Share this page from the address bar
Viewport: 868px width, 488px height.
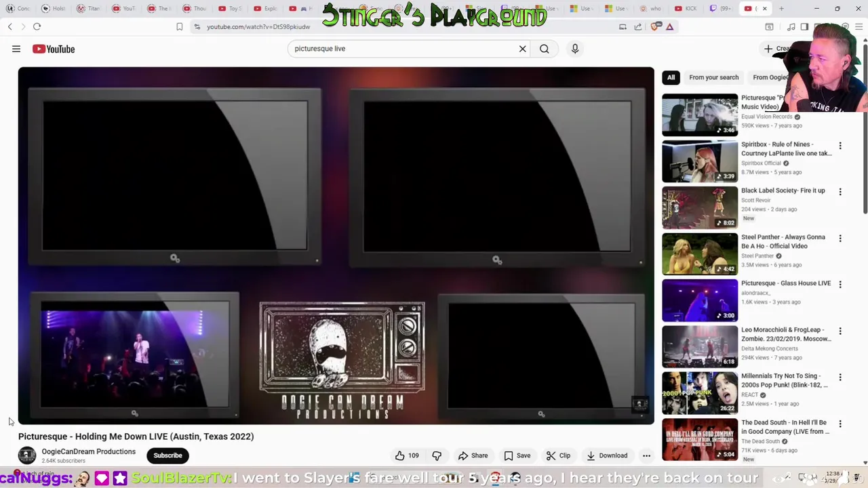[637, 26]
